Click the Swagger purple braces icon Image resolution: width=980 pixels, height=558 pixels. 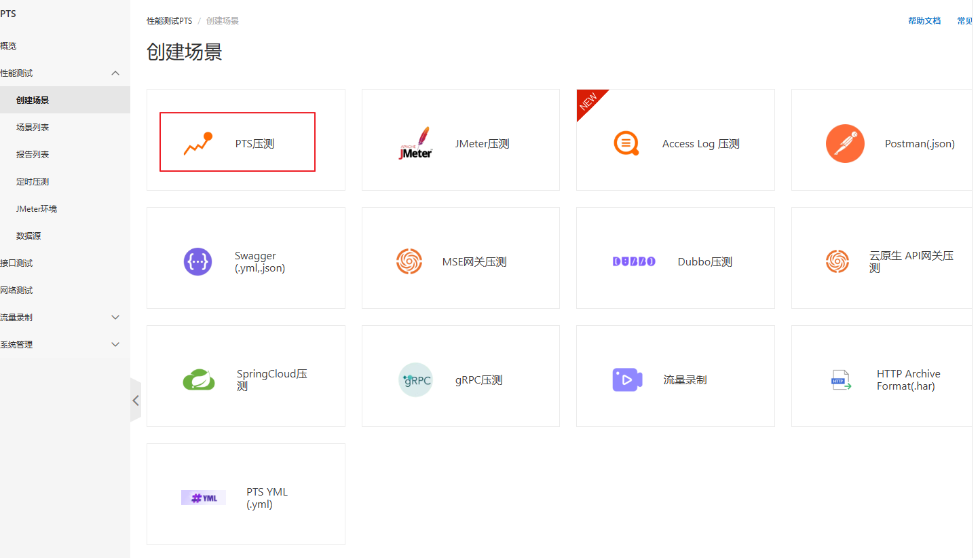click(198, 261)
